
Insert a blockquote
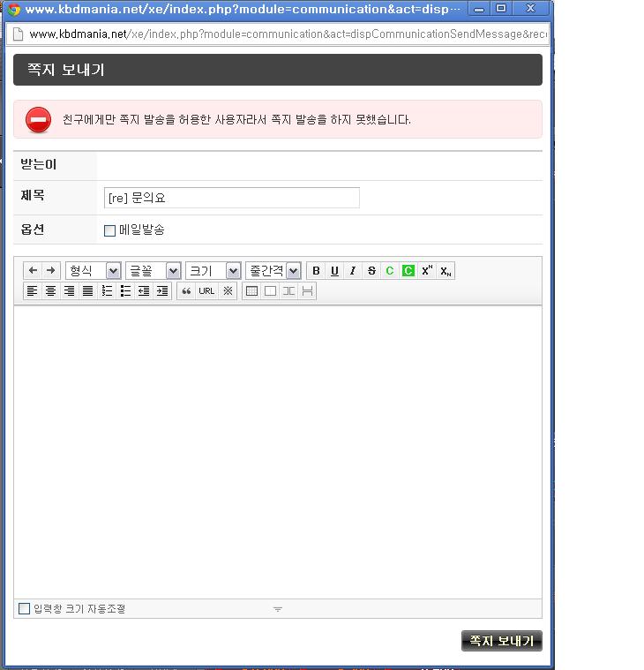tap(186, 291)
